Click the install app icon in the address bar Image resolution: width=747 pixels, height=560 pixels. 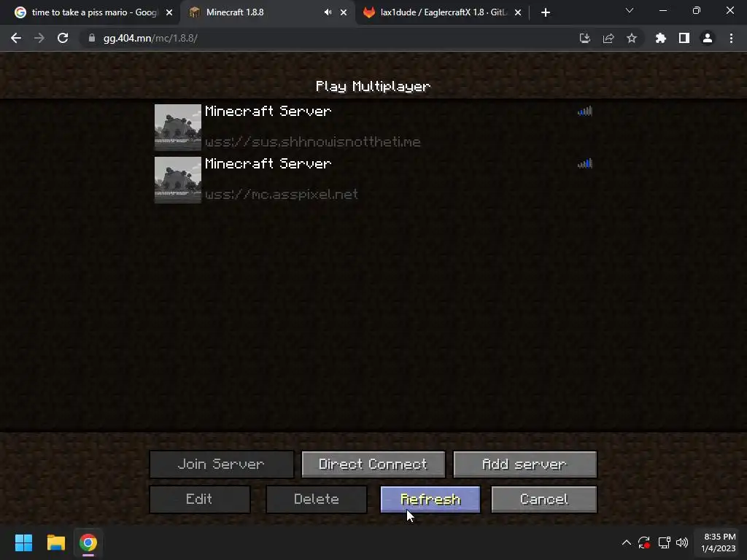(584, 38)
